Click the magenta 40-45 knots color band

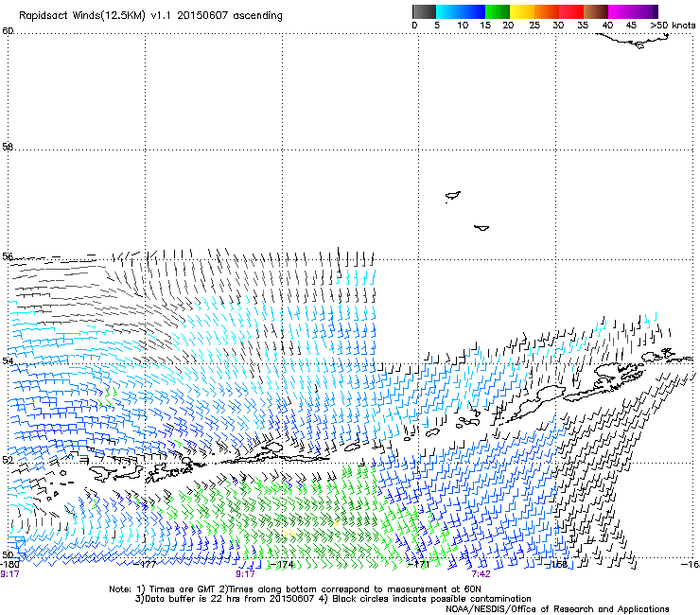(x=621, y=11)
